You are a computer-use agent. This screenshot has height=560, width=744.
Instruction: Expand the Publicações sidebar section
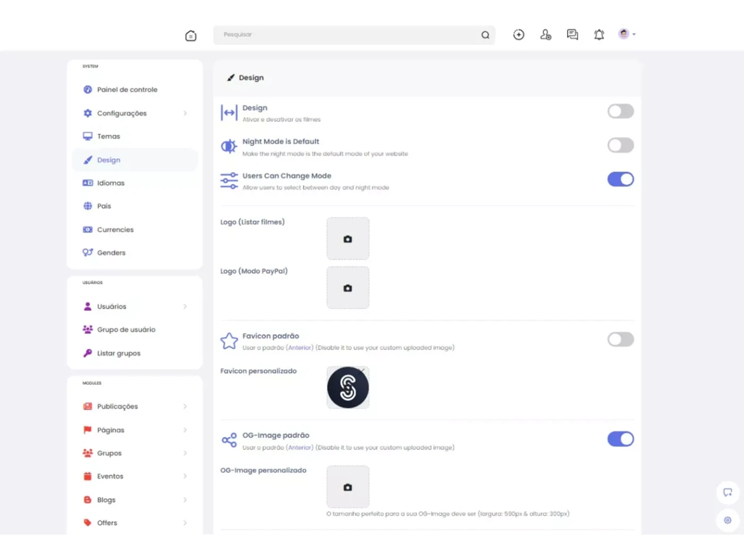coord(135,406)
